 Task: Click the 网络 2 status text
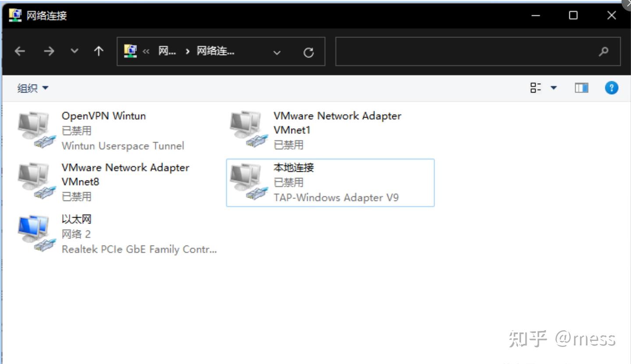tap(76, 234)
